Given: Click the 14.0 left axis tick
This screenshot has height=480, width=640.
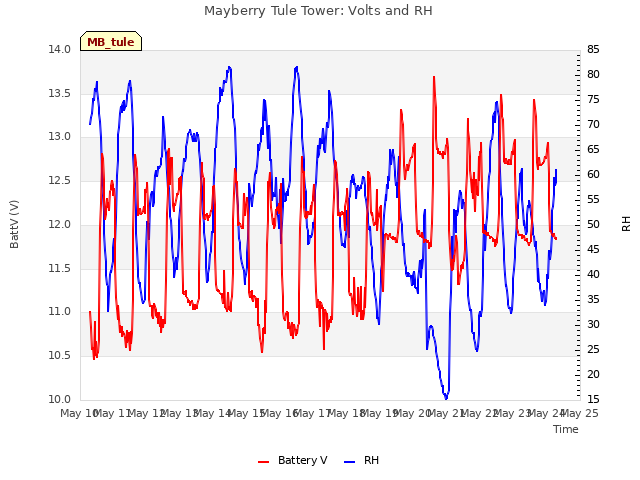Looking at the screenshot, I should point(59,49).
